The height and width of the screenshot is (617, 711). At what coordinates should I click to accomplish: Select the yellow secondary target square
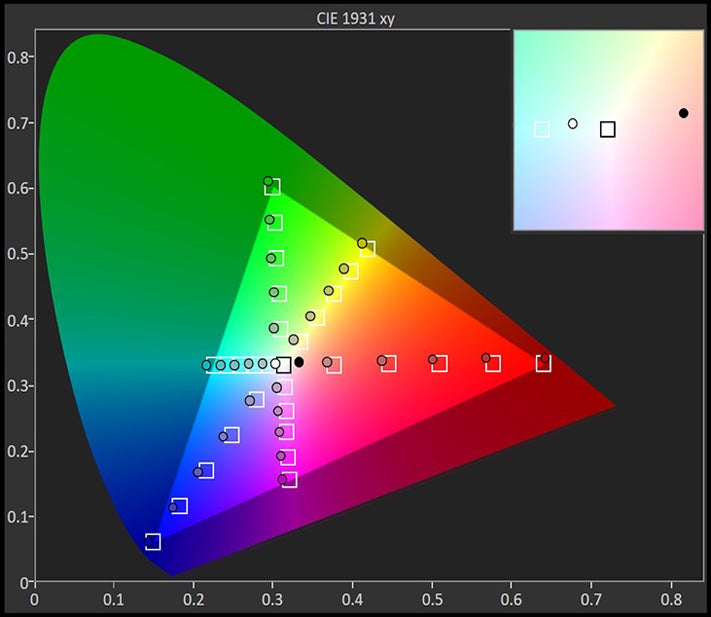point(367,248)
